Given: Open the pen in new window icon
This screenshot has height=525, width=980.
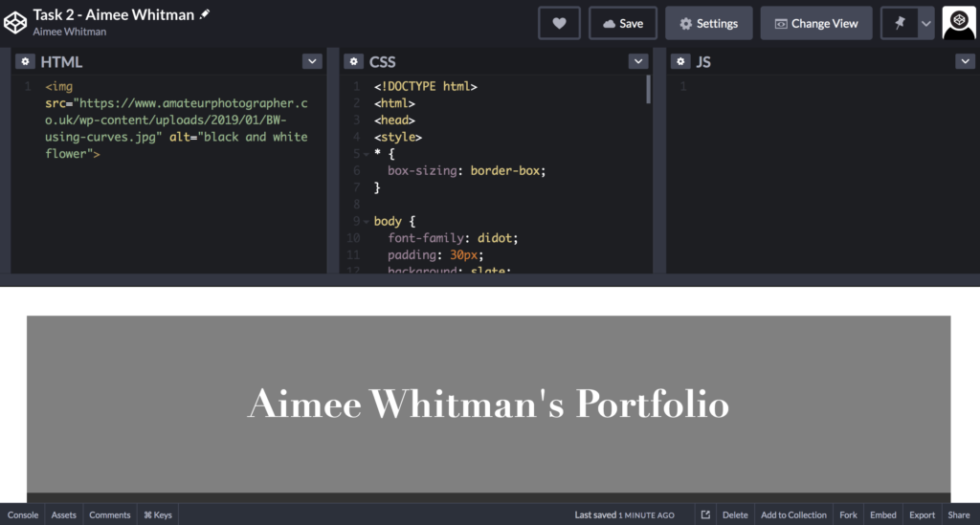Looking at the screenshot, I should pos(705,514).
